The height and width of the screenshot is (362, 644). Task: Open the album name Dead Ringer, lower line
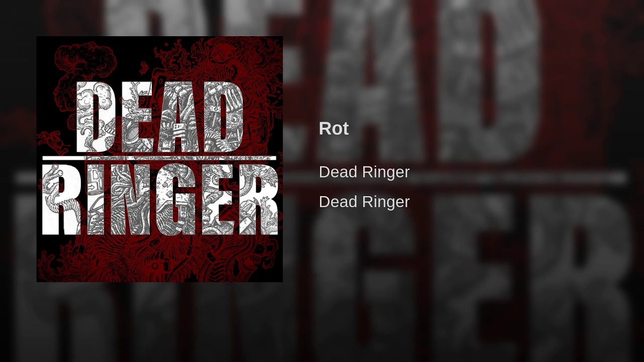click(364, 202)
